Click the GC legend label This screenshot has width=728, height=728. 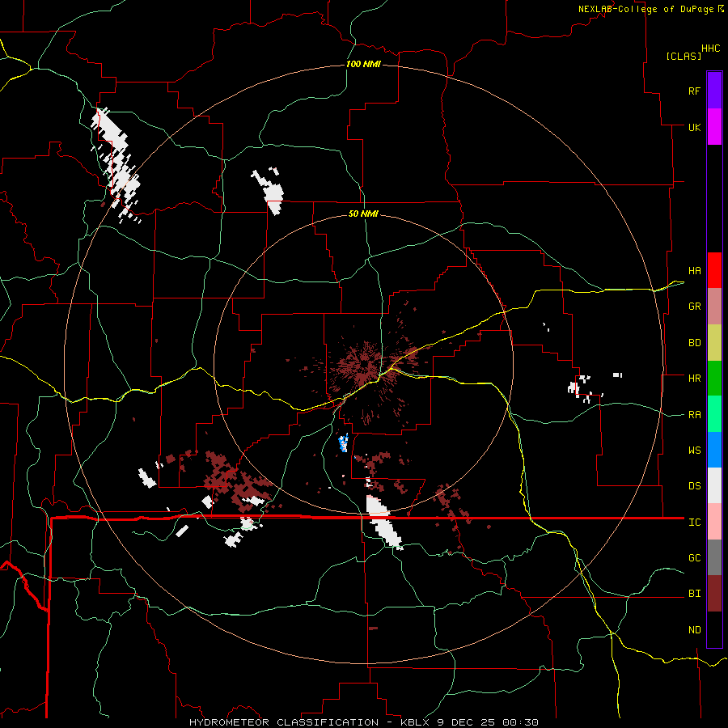coord(694,558)
